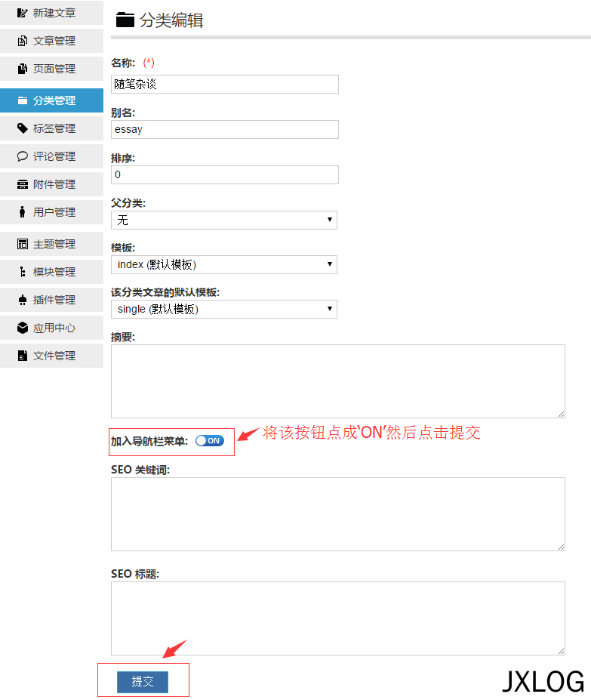Open the 模板 index dropdown
This screenshot has height=700, width=591.
(x=224, y=265)
